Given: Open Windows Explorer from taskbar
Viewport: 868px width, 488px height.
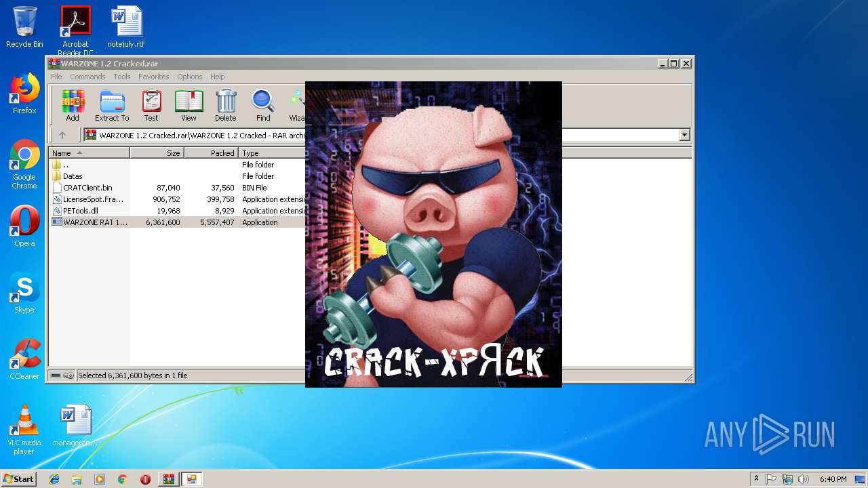Looking at the screenshot, I should click(77, 479).
